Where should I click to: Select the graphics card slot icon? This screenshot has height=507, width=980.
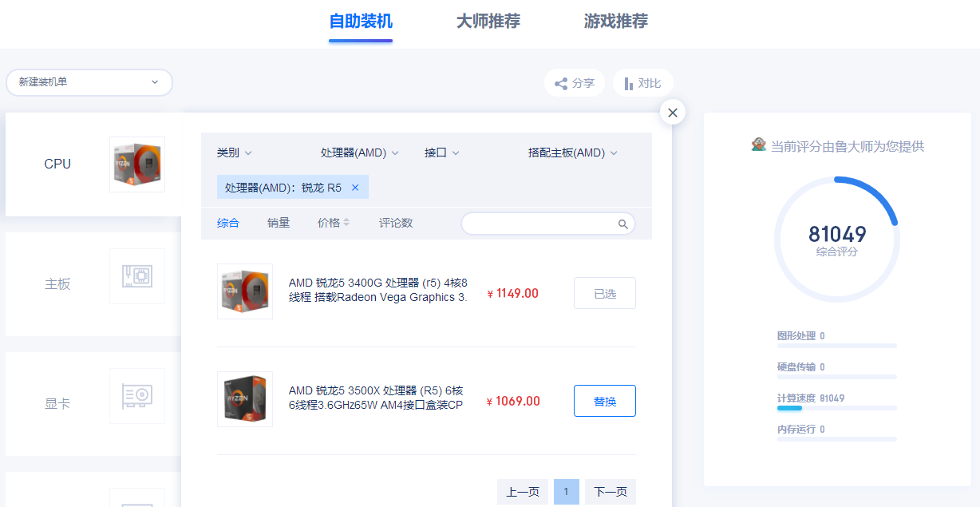pyautogui.click(x=137, y=396)
